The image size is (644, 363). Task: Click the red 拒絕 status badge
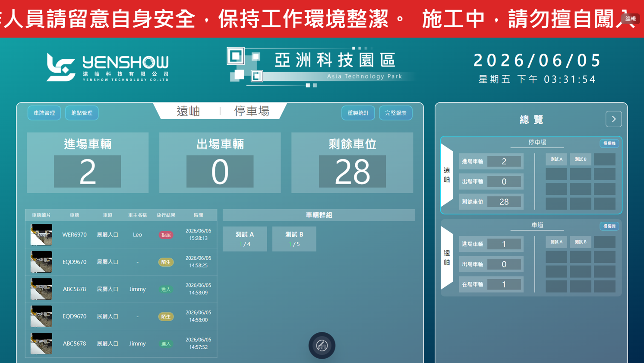tap(166, 235)
